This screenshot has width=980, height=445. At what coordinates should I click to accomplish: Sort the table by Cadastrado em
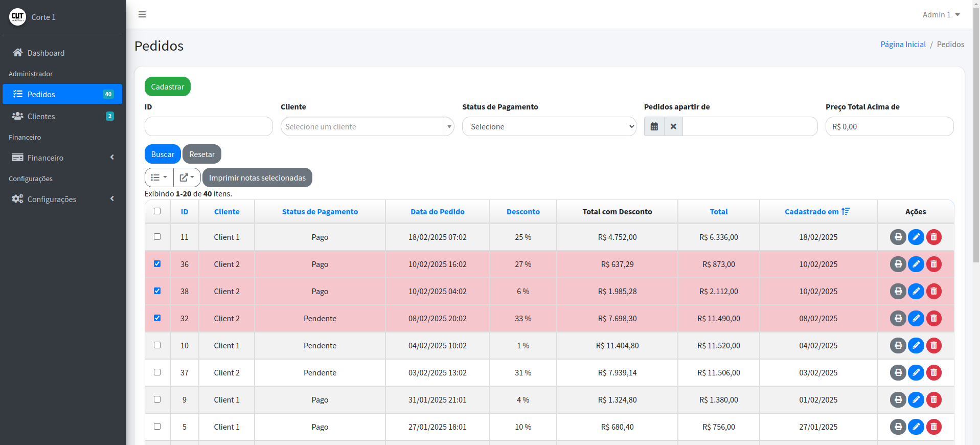click(817, 211)
